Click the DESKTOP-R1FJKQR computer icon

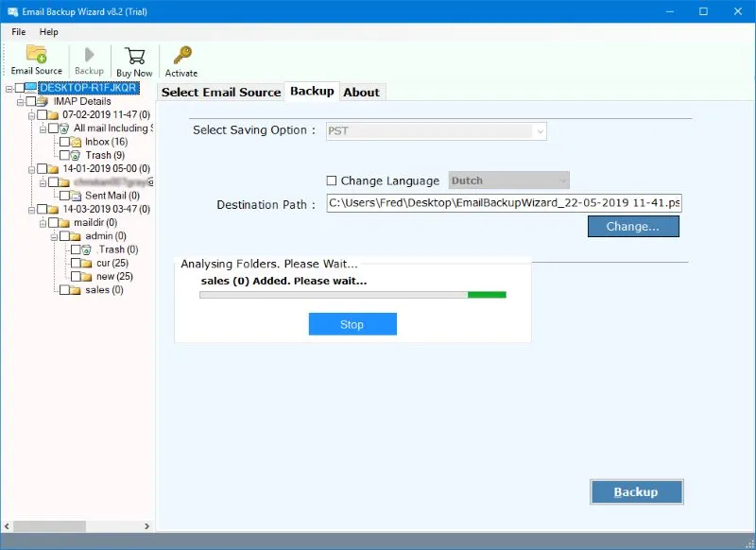click(30, 88)
